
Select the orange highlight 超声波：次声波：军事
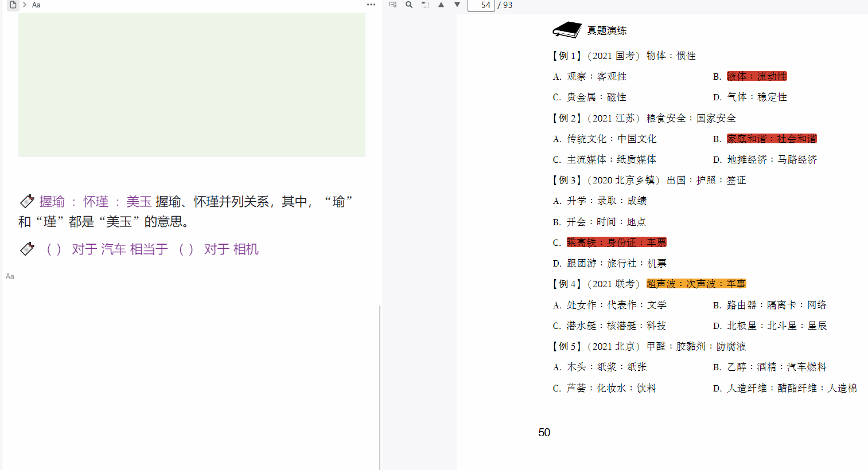(x=696, y=283)
